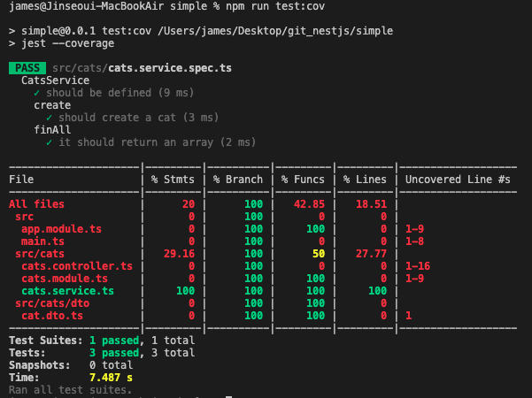The height and width of the screenshot is (398, 532).
Task: Click cat.dto.ts file name
Action: (x=52, y=316)
